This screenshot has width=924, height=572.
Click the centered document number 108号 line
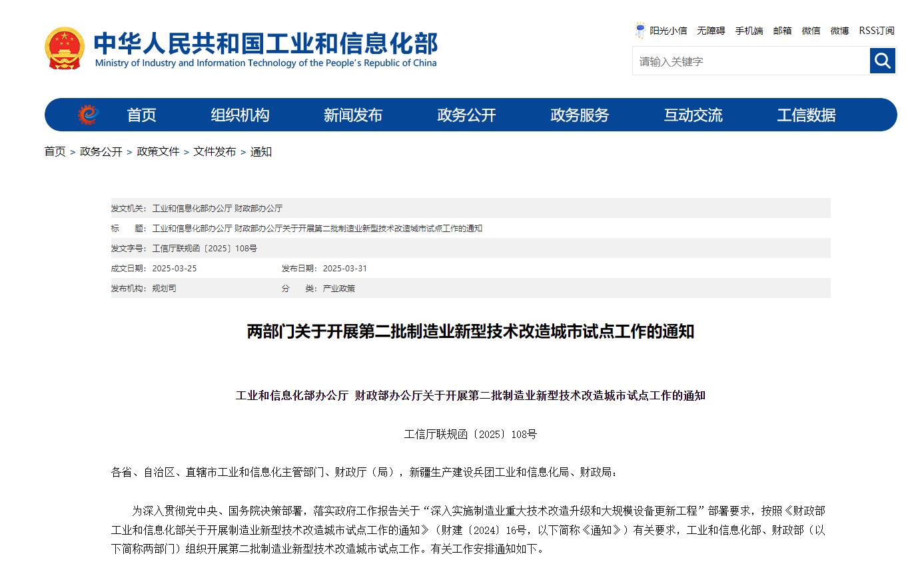click(x=470, y=434)
